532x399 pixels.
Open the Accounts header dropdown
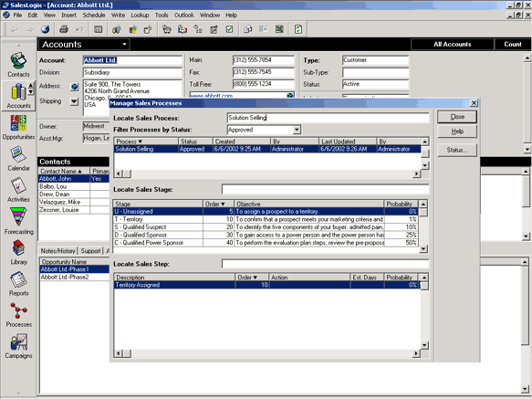(124, 45)
